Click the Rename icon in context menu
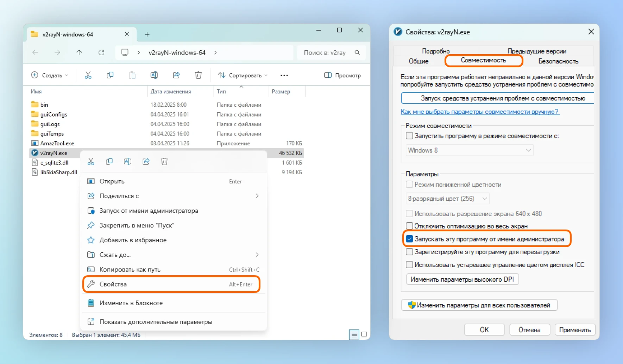The height and width of the screenshot is (364, 623). point(127,162)
